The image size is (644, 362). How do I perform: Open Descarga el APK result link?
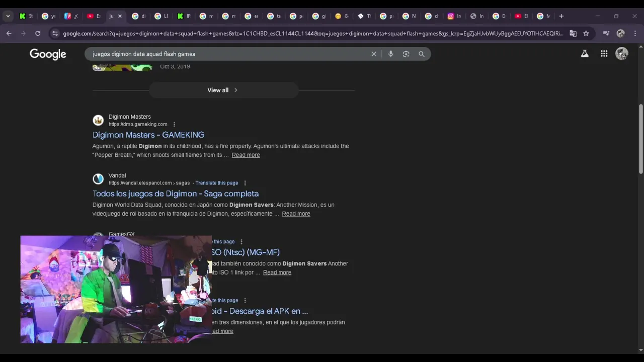click(260, 311)
